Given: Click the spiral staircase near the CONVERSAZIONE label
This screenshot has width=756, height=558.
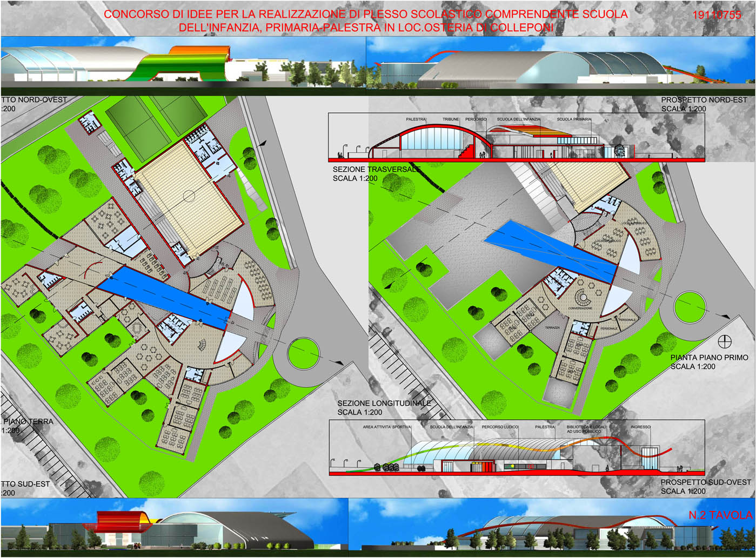Looking at the screenshot, I should tap(584, 298).
